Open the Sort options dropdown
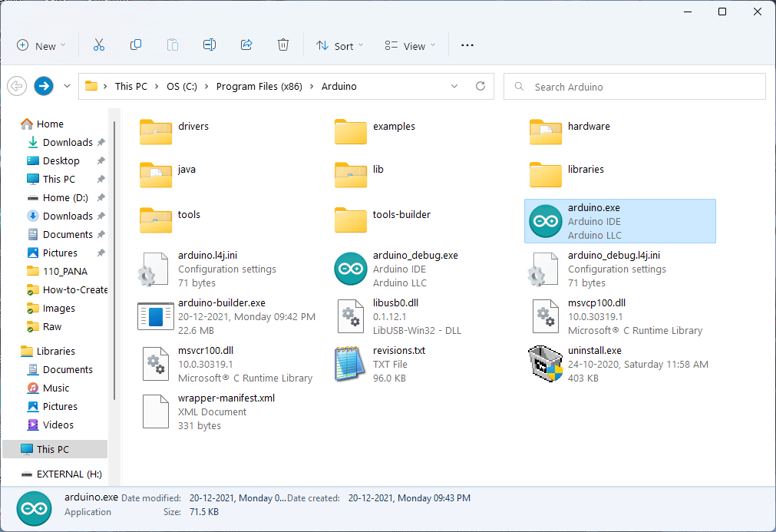This screenshot has width=776, height=532. (340, 45)
